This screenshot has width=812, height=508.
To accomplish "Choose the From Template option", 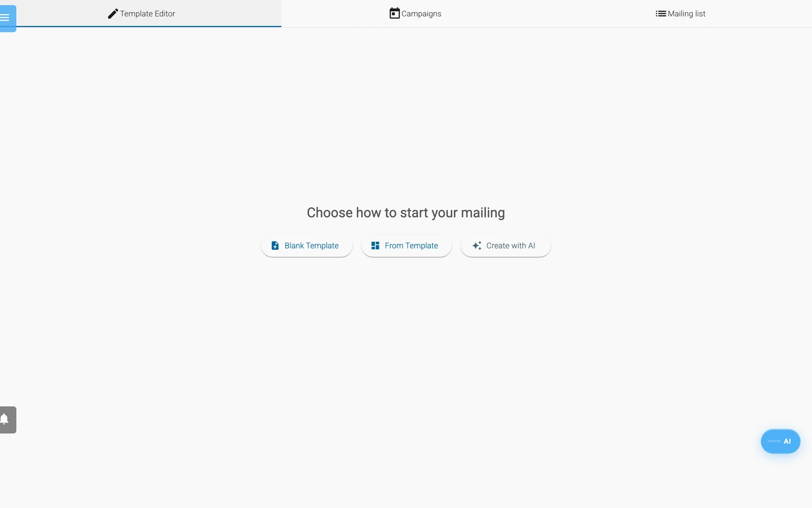I will point(406,246).
